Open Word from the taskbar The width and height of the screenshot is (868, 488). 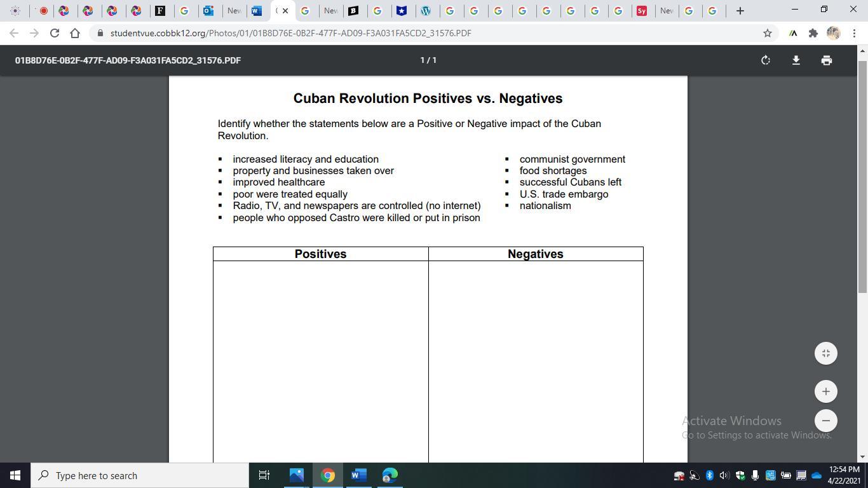358,475
